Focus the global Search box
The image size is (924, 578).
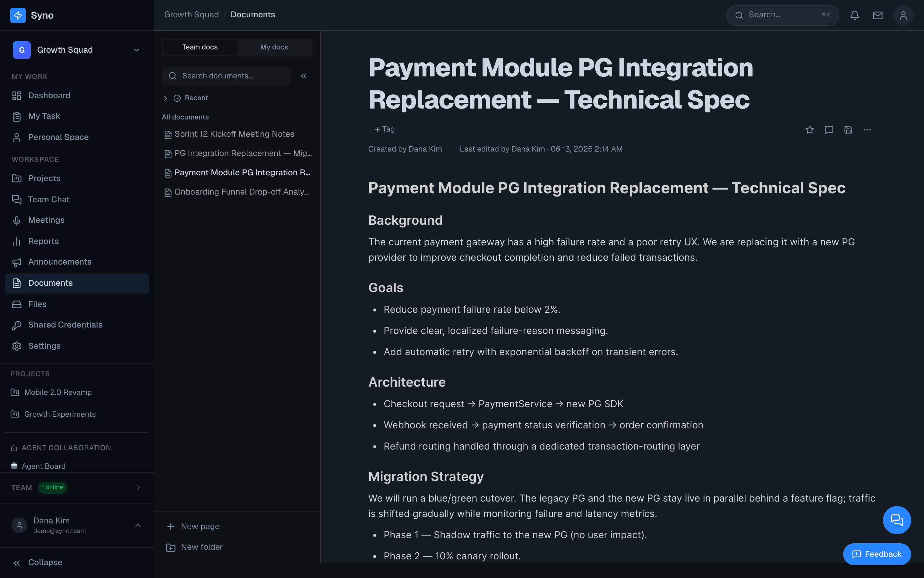coord(782,15)
